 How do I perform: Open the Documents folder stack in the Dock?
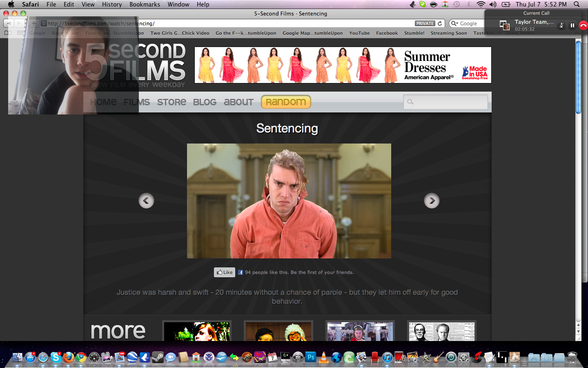point(547,357)
